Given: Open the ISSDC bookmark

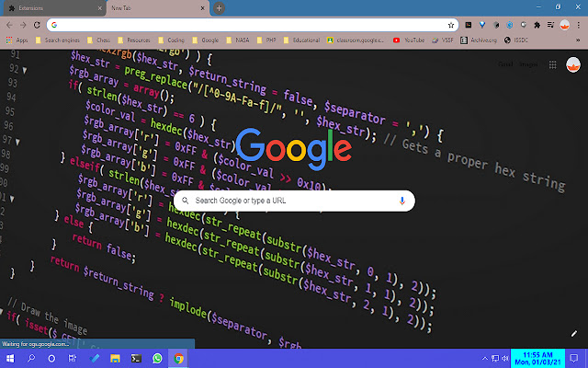Looking at the screenshot, I should click(516, 40).
